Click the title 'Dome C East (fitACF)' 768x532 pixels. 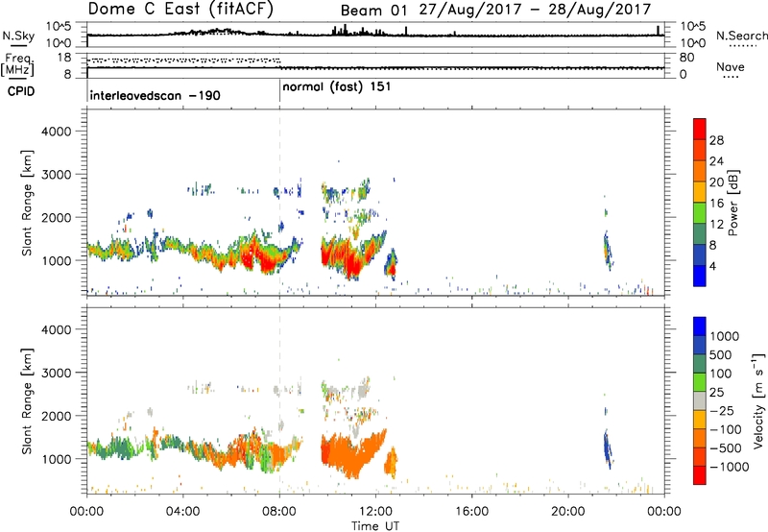click(x=180, y=10)
